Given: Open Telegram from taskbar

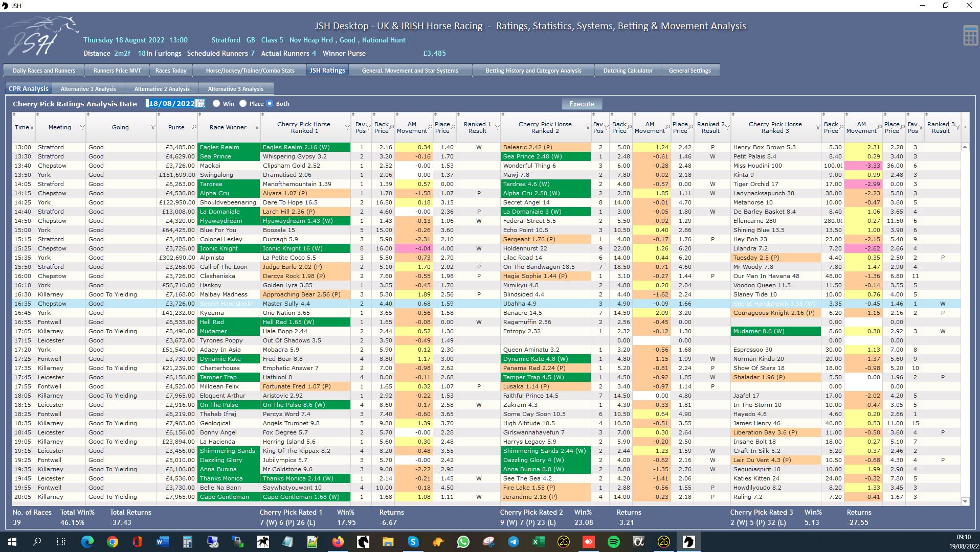Looking at the screenshot, I should pos(513,542).
